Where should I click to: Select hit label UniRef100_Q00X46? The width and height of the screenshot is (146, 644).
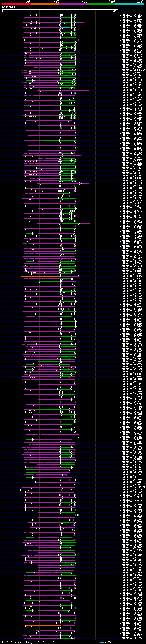pos(131,58)
